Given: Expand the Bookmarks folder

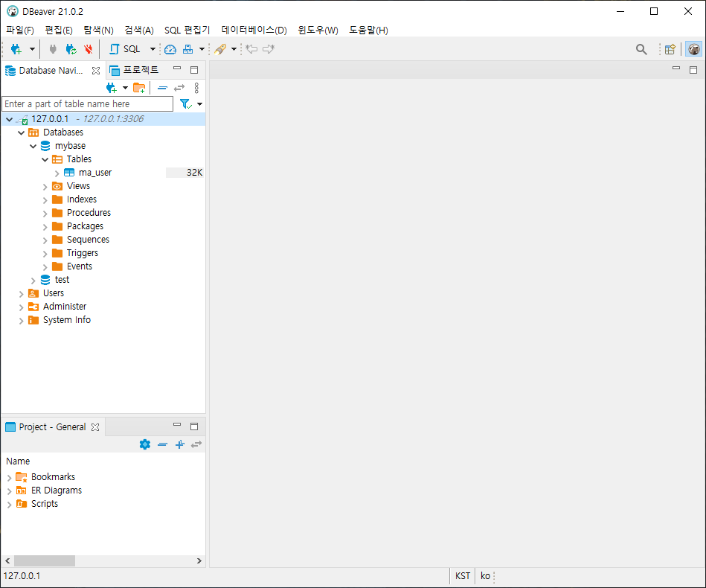Looking at the screenshot, I should coord(9,478).
